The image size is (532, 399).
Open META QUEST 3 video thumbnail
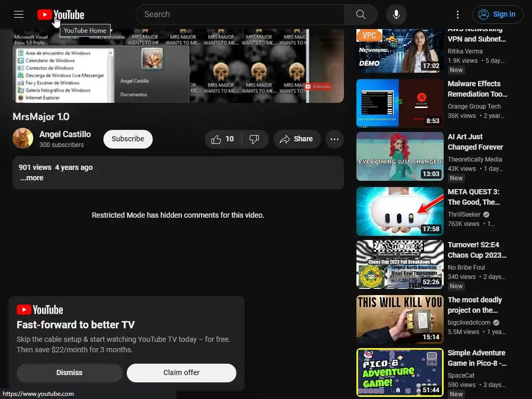tap(400, 211)
